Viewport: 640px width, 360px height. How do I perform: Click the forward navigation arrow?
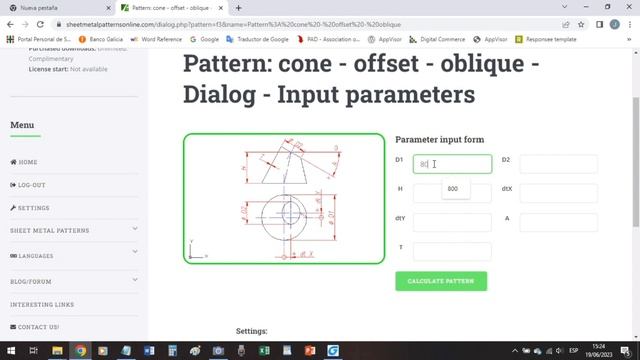[25, 24]
